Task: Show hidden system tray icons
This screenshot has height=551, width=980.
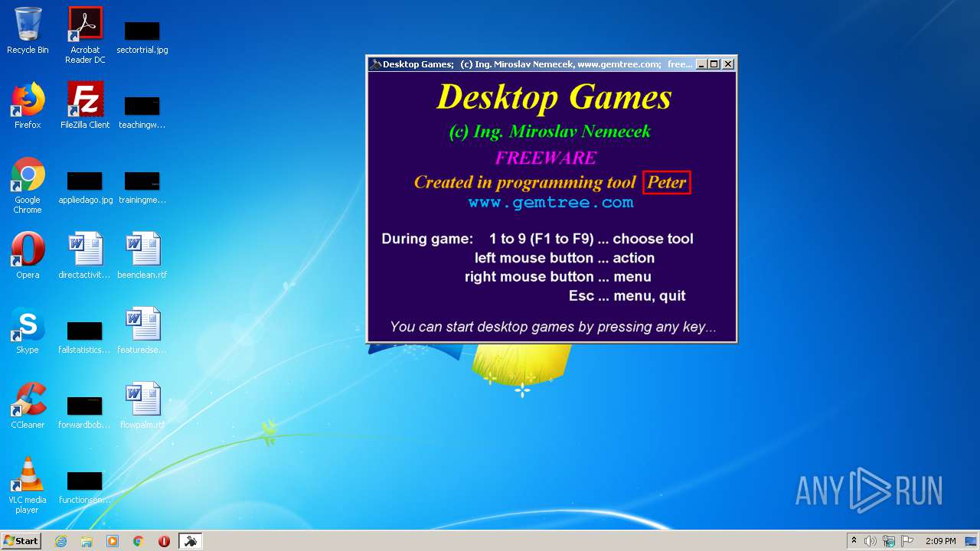Action: pos(854,541)
